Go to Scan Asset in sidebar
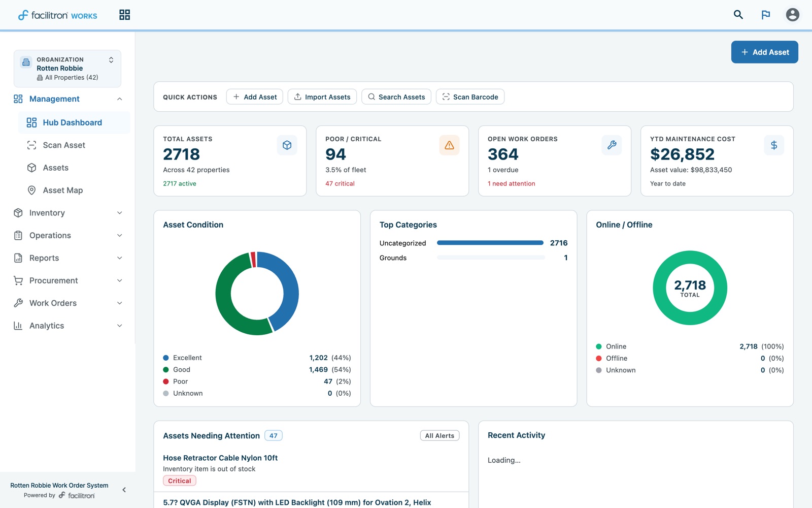This screenshot has width=812, height=508. pos(74,145)
